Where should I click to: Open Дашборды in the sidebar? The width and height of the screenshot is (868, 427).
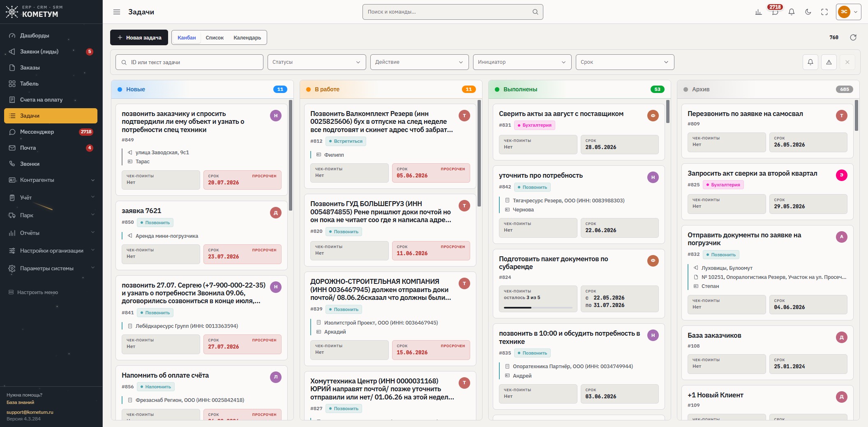[x=51, y=35]
